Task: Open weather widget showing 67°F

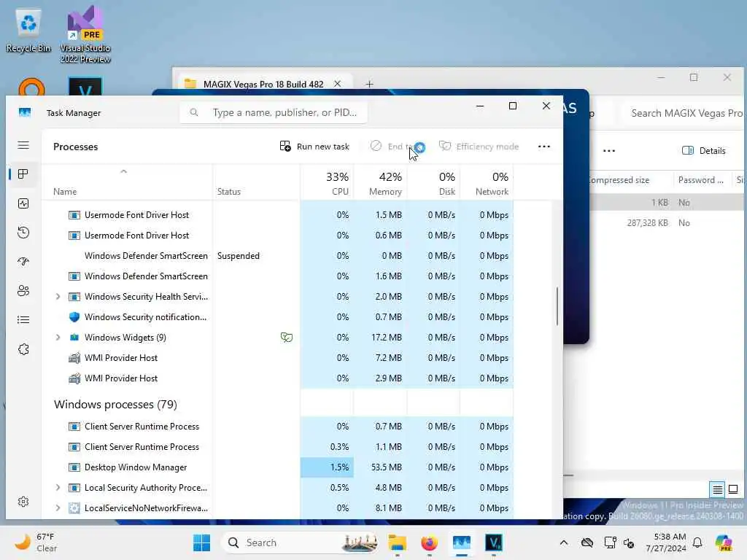Action: [36, 542]
